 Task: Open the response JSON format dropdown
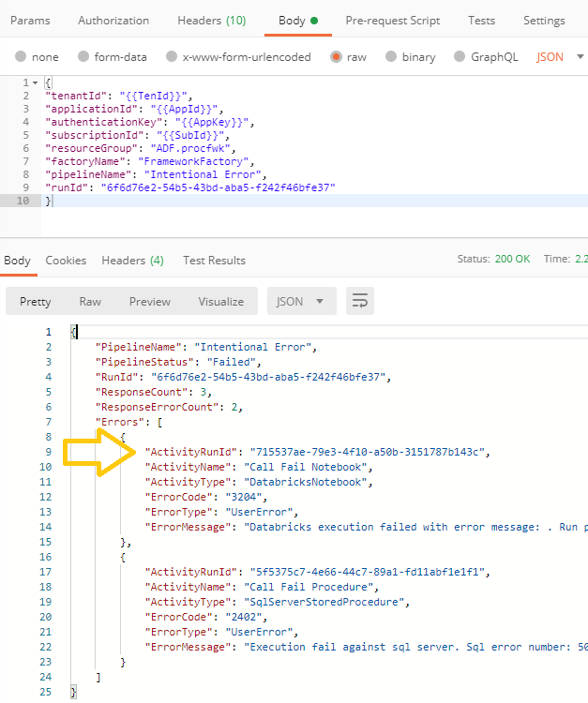[302, 301]
